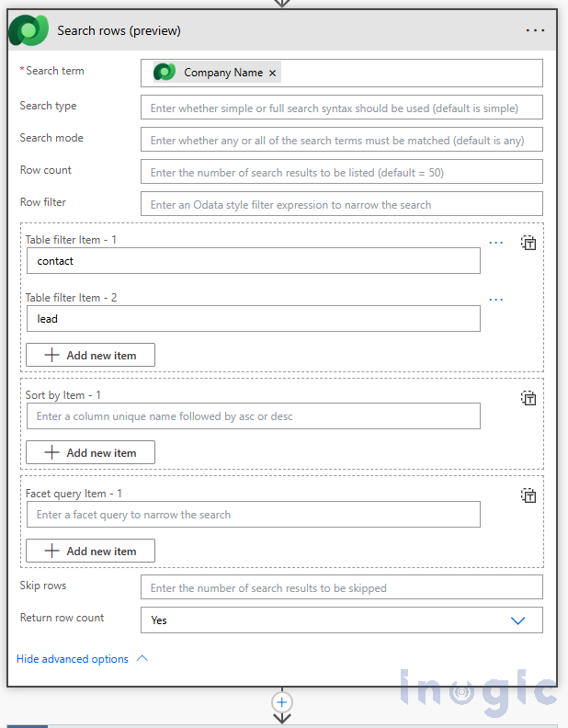Switch Facet query to input entire array
The width and height of the screenshot is (568, 728).
(x=528, y=495)
